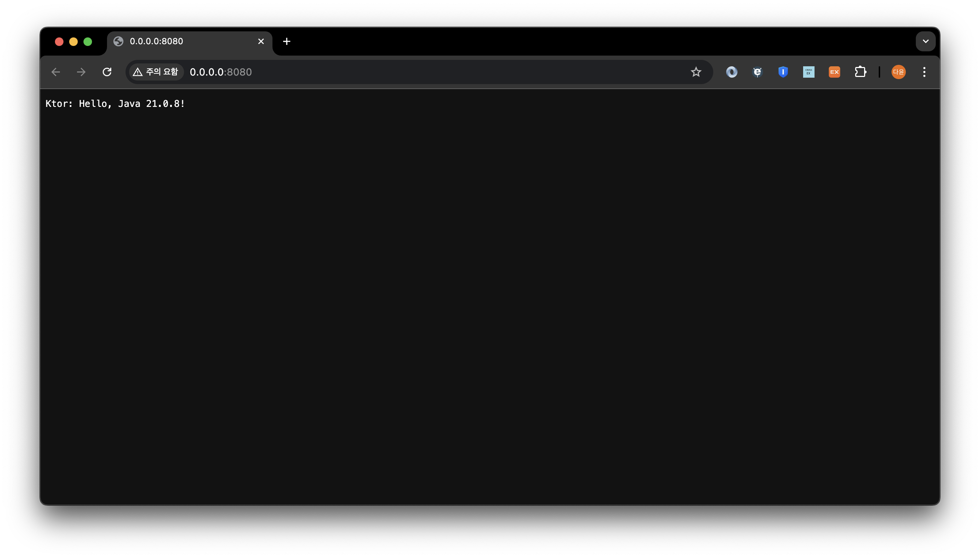Viewport: 980px width, 558px height.
Task: Reload the current page
Action: (107, 72)
